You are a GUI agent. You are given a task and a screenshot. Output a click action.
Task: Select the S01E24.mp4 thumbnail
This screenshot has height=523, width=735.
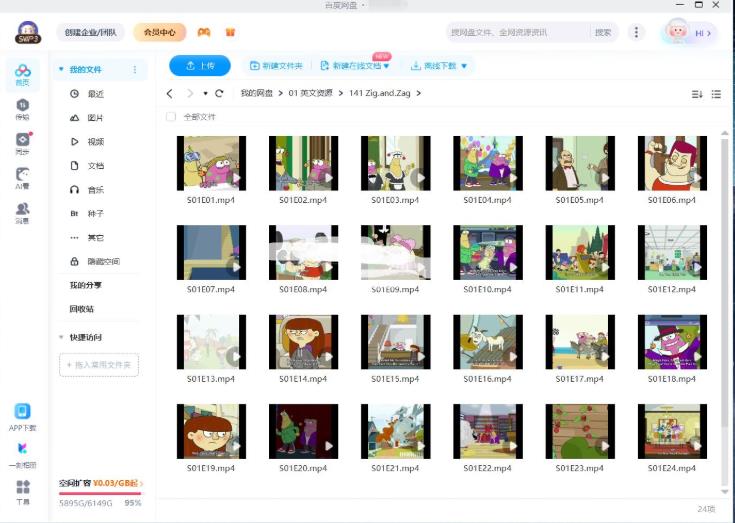[x=672, y=431]
